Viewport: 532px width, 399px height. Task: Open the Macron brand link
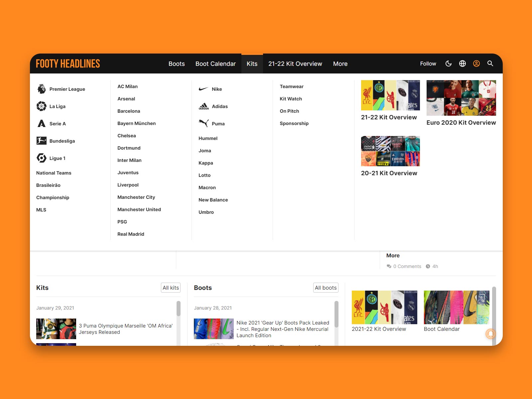(x=207, y=188)
